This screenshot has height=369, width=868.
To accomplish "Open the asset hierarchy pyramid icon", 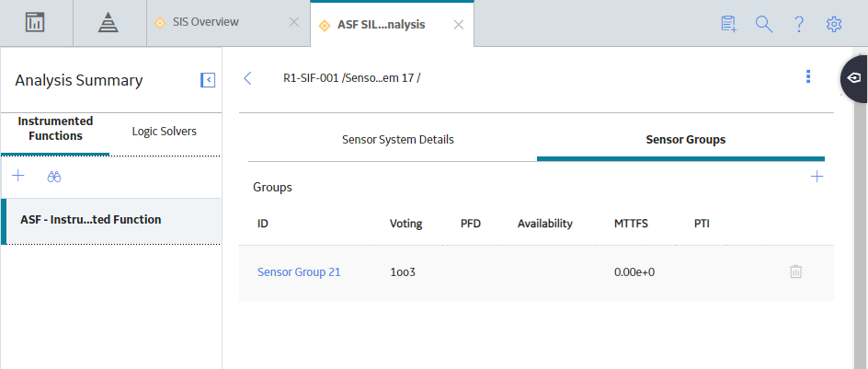I will [x=108, y=23].
